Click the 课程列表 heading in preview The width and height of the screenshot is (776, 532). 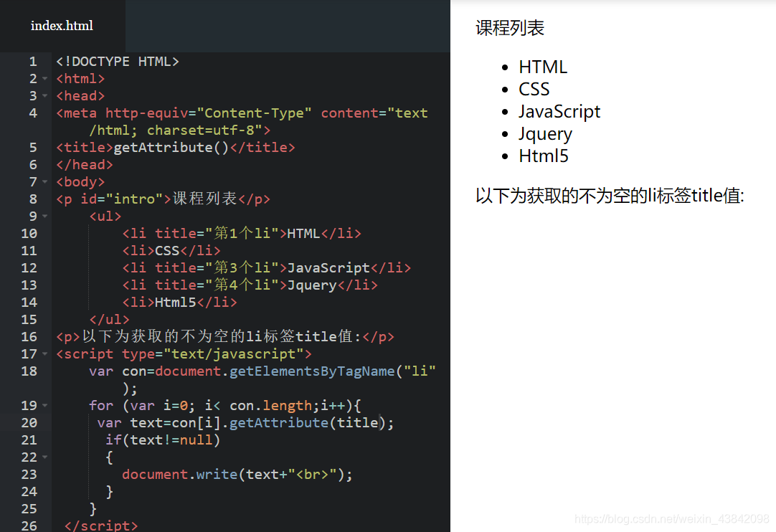[x=510, y=28]
